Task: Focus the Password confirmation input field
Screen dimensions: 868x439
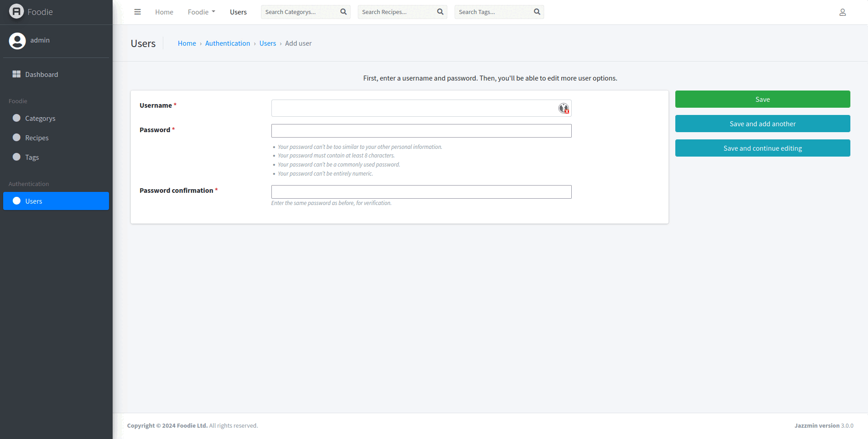Action: [x=422, y=192]
